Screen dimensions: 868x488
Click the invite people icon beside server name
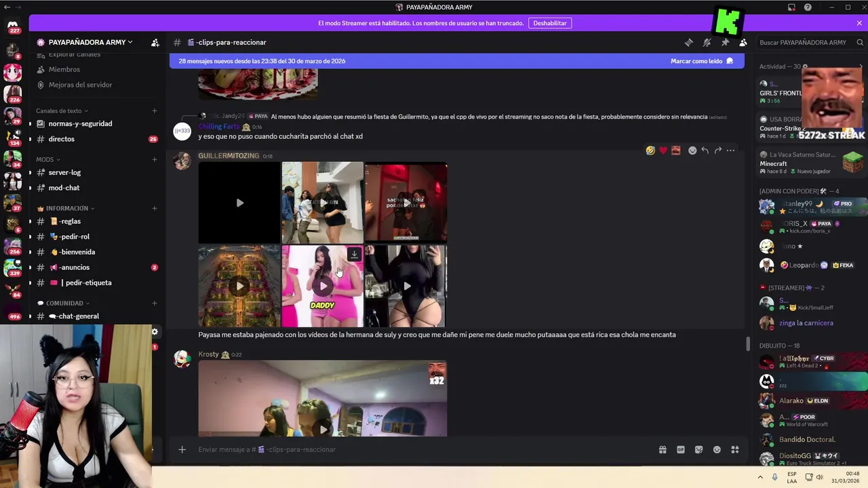tap(155, 42)
